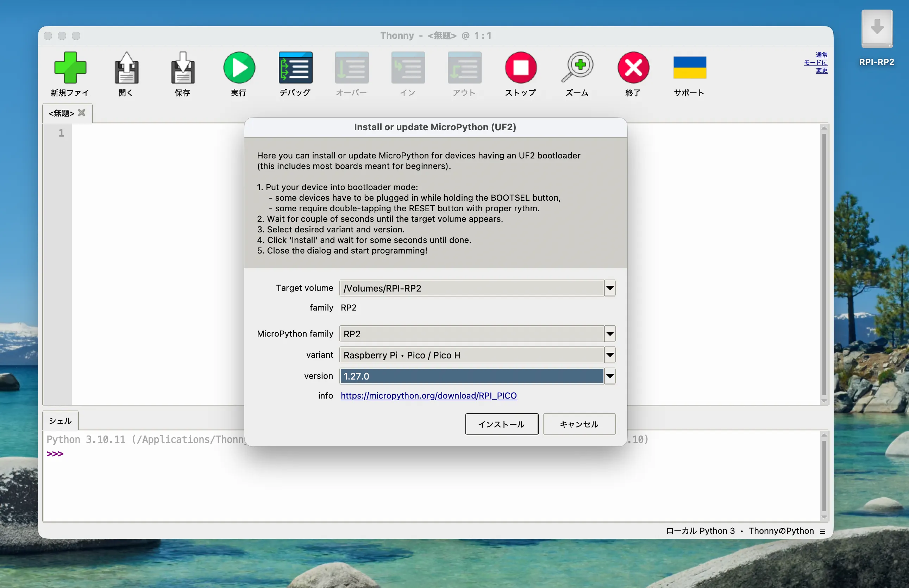Click the Save floppy disk icon
Screen dimensions: 909x588
(182, 68)
